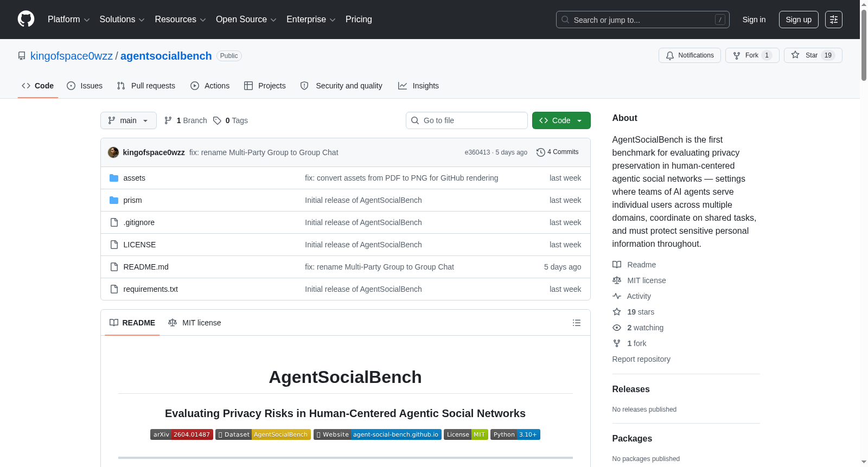The width and height of the screenshot is (868, 467).
Task: Click the pulse icon beside Activity
Action: [x=617, y=296]
